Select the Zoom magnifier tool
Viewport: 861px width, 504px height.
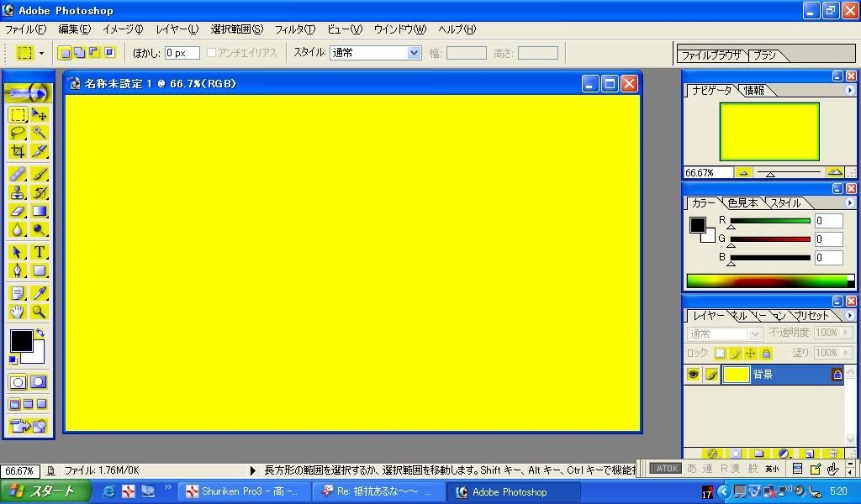pyautogui.click(x=39, y=312)
